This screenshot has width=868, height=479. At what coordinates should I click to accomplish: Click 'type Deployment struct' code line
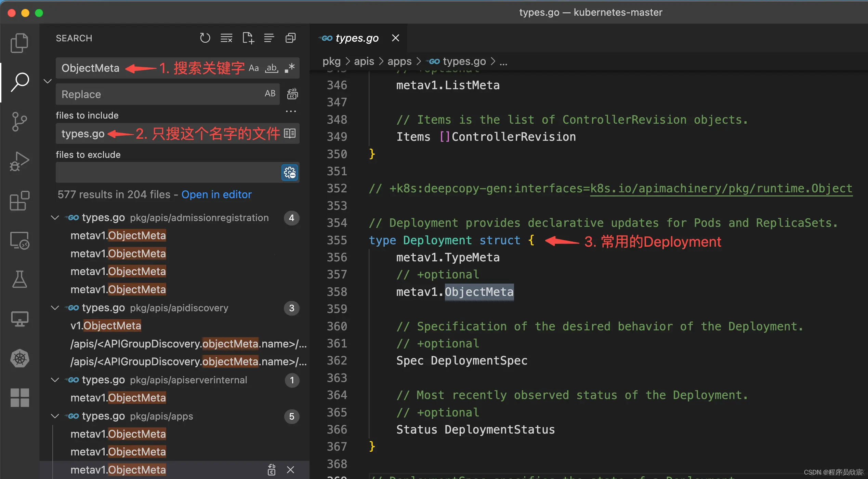[x=451, y=241]
